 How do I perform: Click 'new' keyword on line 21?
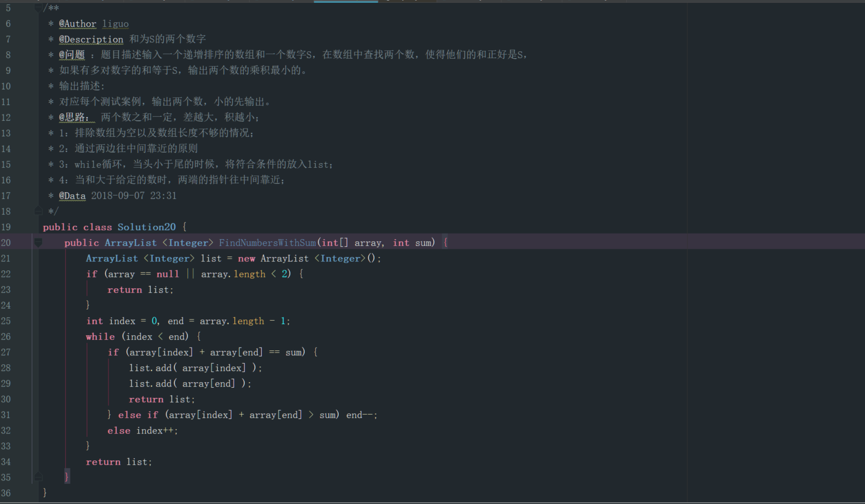247,258
